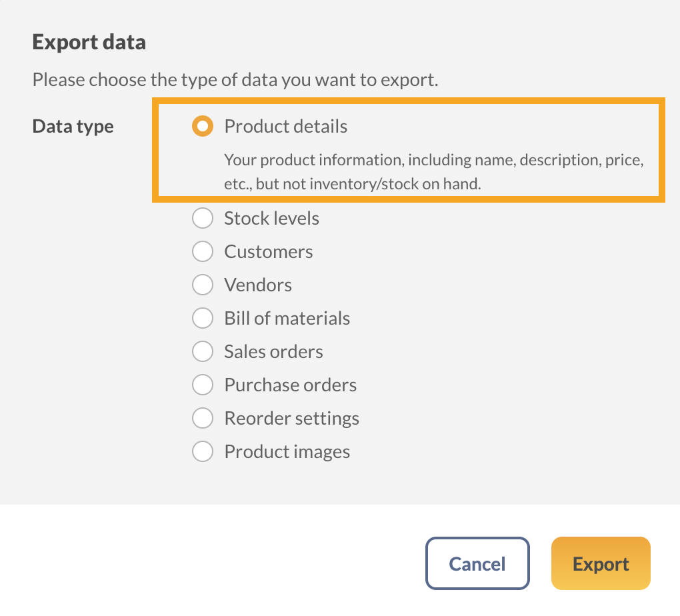Click the Export button
This screenshot has width=680, height=616.
click(x=601, y=563)
